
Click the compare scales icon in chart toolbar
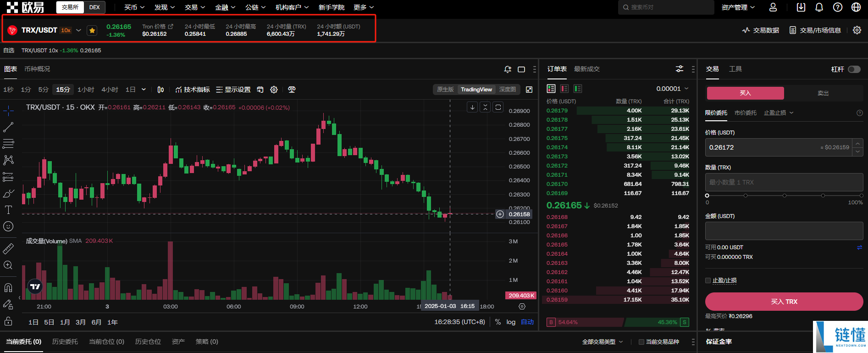pos(292,90)
